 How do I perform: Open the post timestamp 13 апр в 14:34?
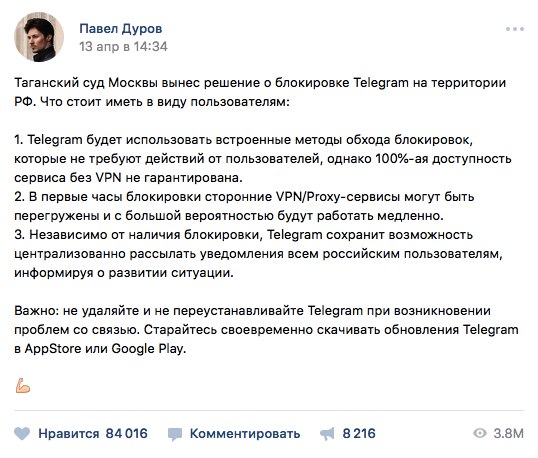coord(123,47)
